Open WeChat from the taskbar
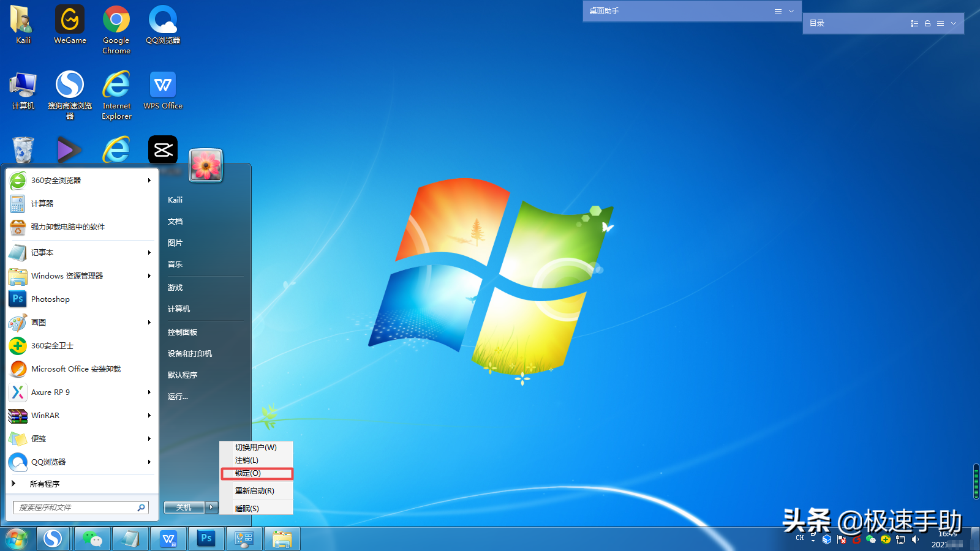Image resolution: width=980 pixels, height=551 pixels. (x=92, y=539)
